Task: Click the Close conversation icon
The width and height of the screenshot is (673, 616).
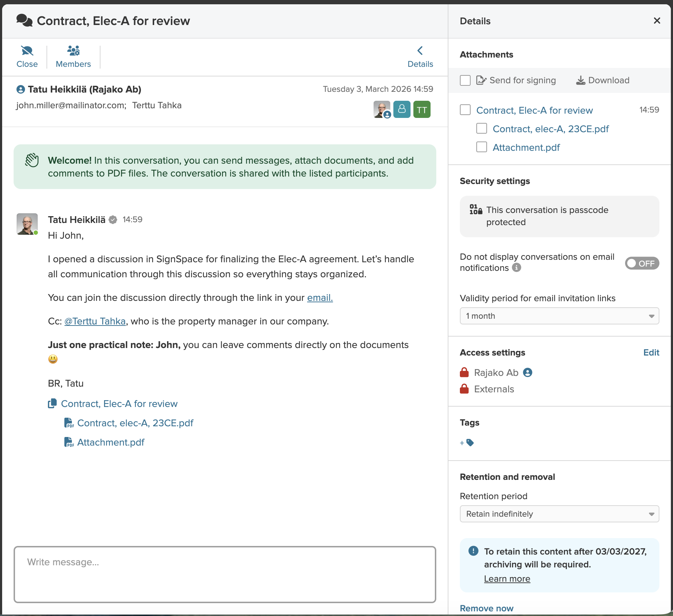Action: point(27,51)
